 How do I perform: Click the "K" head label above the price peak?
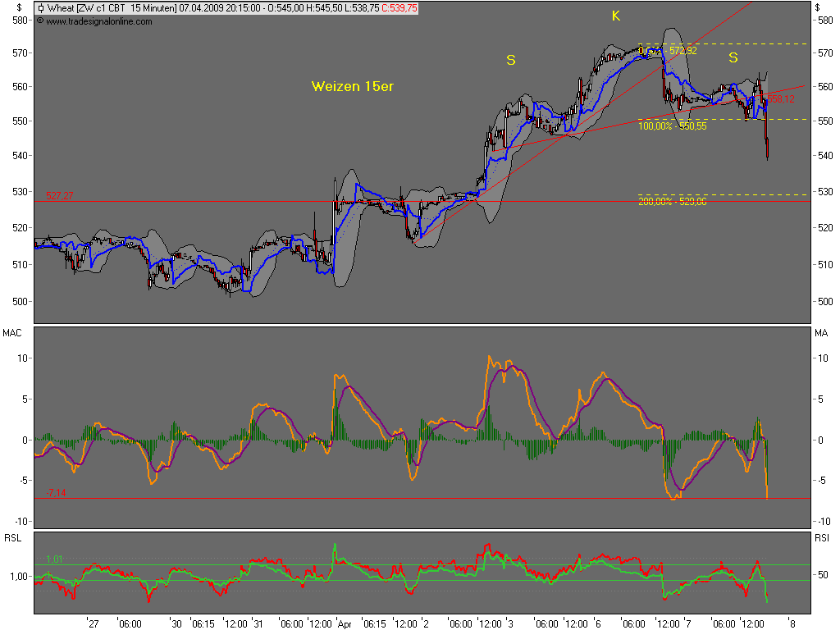click(x=616, y=16)
